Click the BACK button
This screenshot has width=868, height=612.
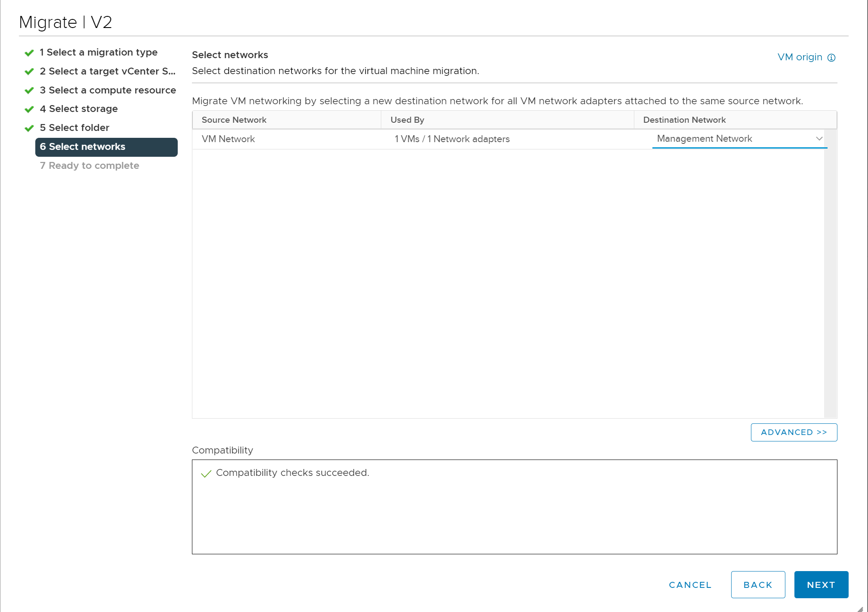click(758, 584)
